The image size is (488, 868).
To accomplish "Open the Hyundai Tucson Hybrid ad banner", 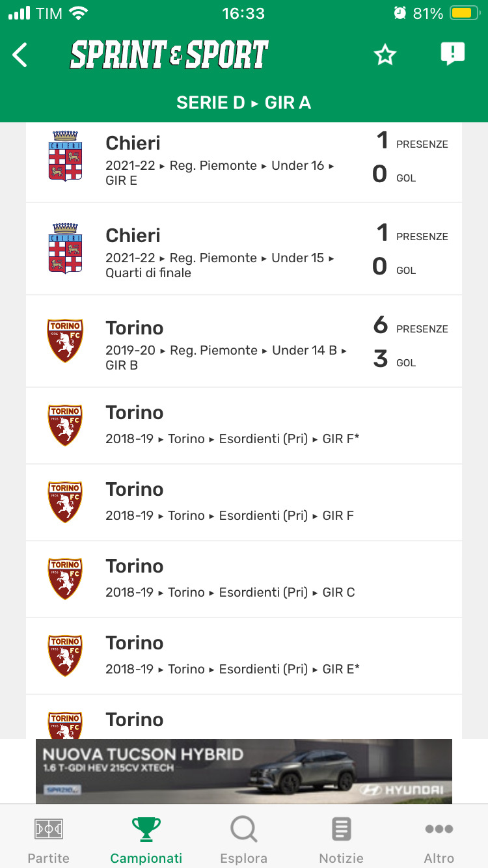I will tap(244, 771).
